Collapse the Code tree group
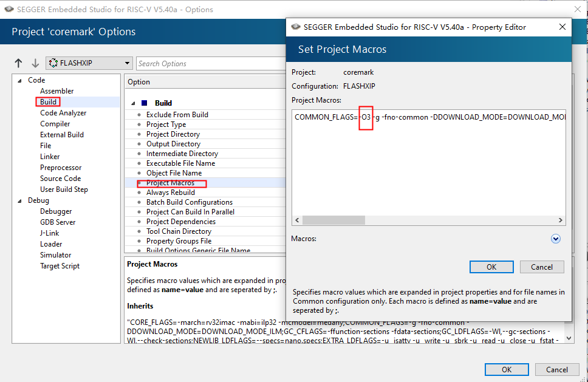 click(19, 81)
